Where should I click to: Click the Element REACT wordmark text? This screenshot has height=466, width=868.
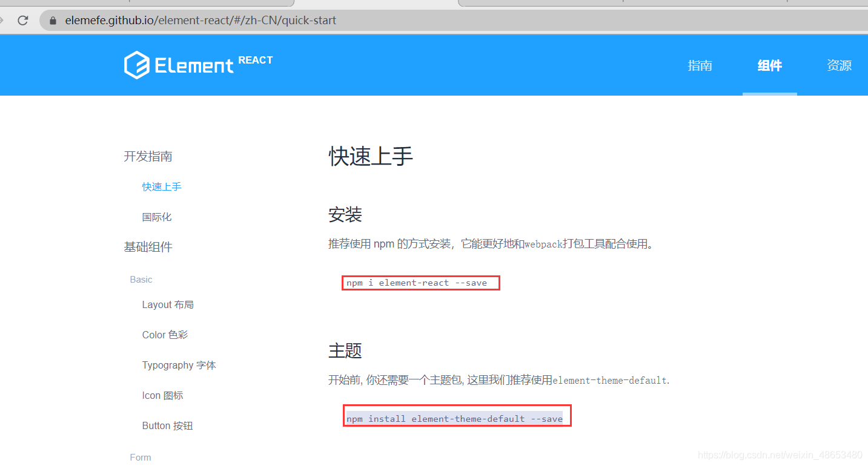point(214,64)
